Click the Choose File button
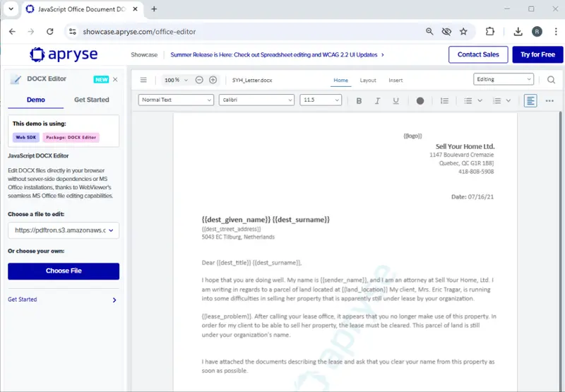 pos(64,271)
